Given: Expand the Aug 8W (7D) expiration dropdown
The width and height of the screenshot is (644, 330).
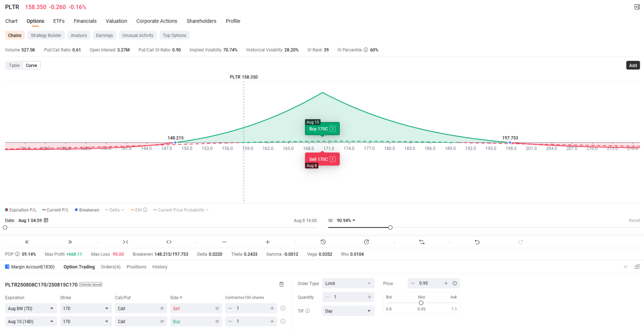Looking at the screenshot, I should pos(31,308).
